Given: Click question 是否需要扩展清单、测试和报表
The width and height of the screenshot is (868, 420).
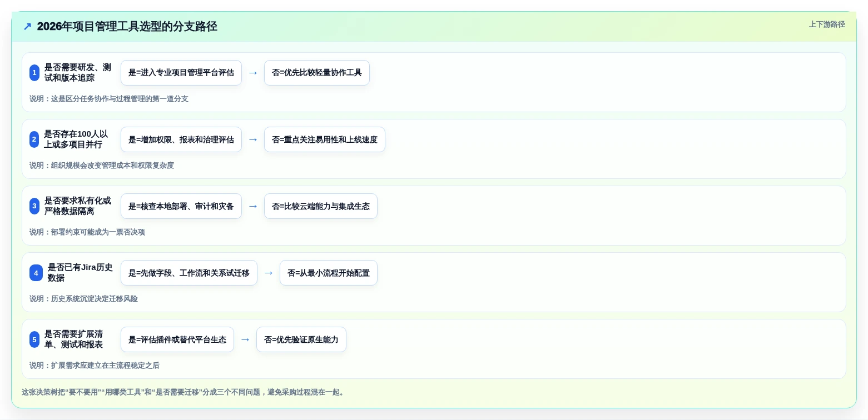Looking at the screenshot, I should coord(74,339).
